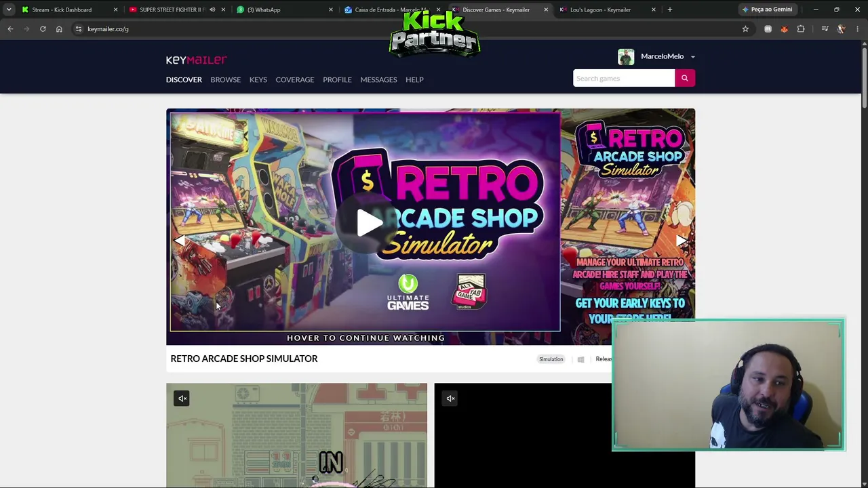868x488 pixels.
Task: Mute audio on the Street Fighter tab
Action: (212, 9)
